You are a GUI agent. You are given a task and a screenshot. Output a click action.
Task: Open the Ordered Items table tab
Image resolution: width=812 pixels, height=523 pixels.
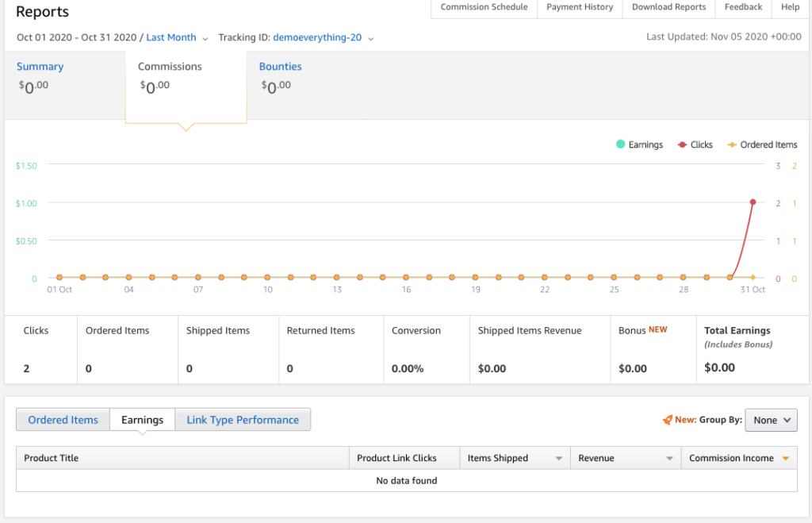pos(63,420)
